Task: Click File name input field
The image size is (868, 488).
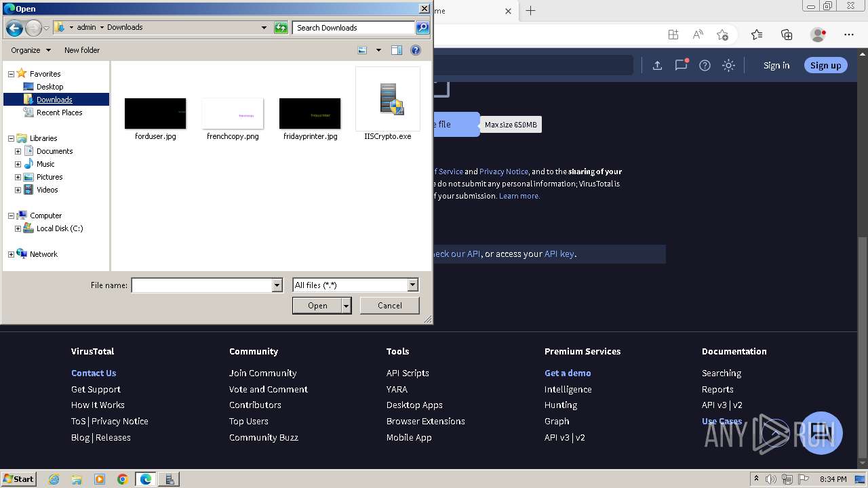Action: point(201,285)
